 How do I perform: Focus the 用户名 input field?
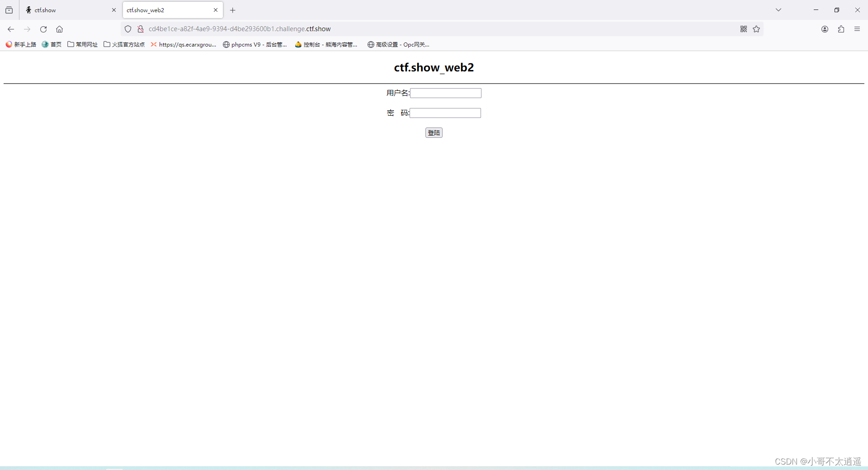[x=446, y=93]
